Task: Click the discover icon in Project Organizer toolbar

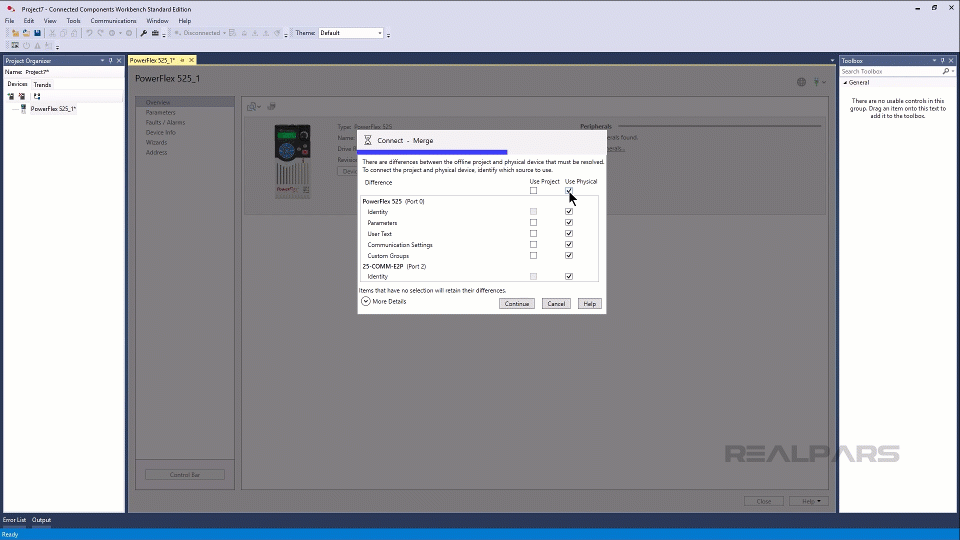Action: (37, 96)
